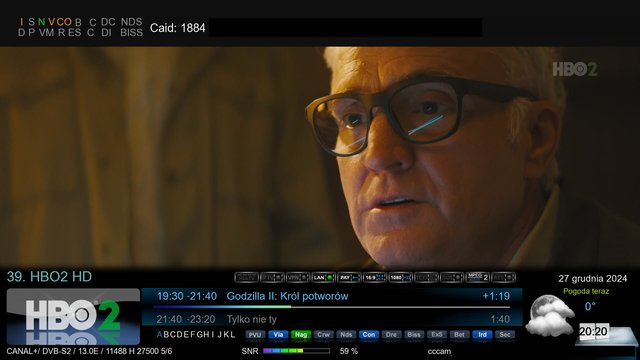This screenshot has height=360, width=640.
Task: Click the Sec encryption badge
Action: (x=505, y=335)
